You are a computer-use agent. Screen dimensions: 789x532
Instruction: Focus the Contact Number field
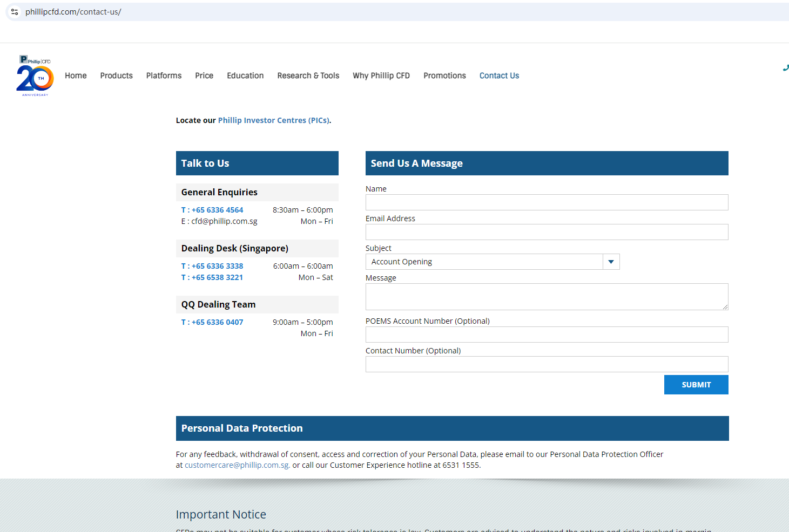(x=547, y=364)
